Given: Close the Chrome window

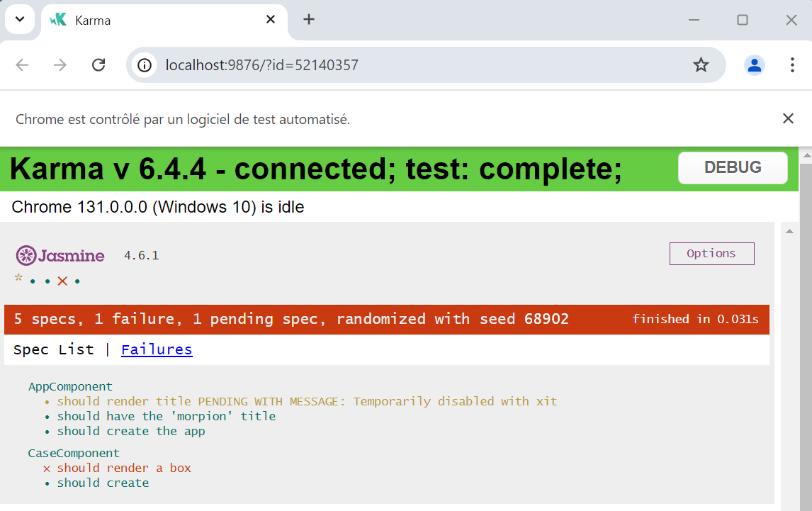Looking at the screenshot, I should (x=791, y=20).
